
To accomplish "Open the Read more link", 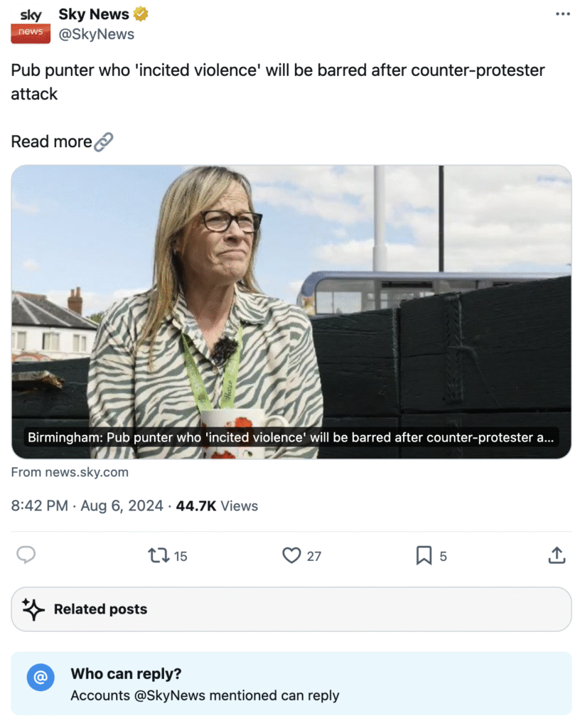I will (51, 141).
